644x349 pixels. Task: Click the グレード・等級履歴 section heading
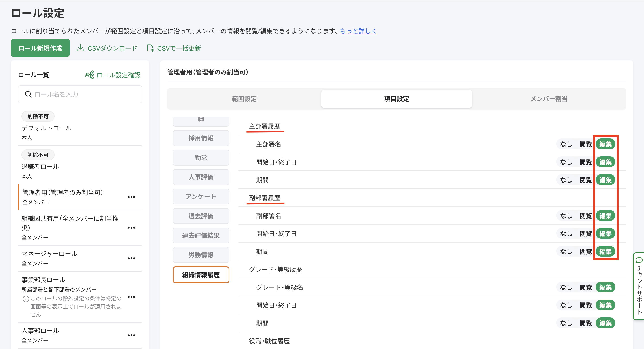click(x=275, y=269)
